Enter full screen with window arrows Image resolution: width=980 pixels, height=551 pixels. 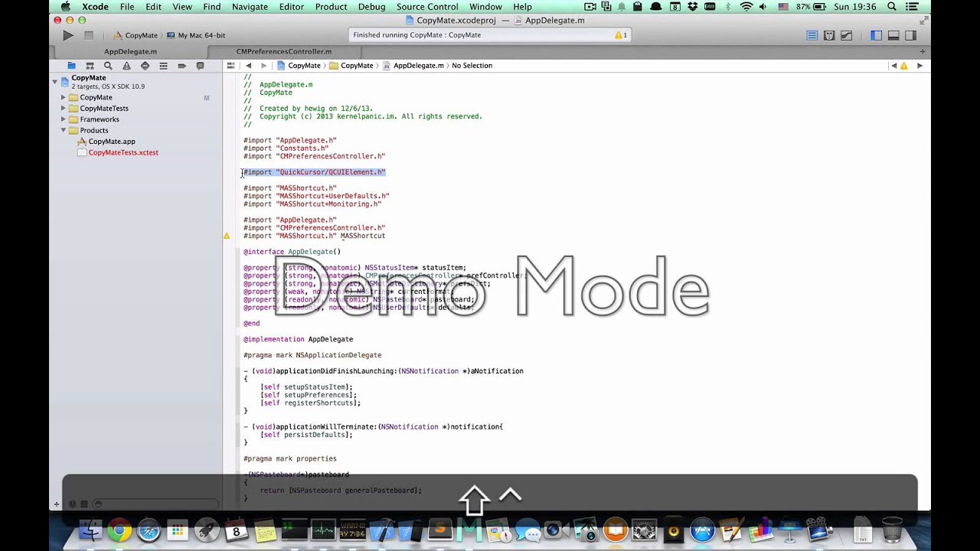(x=923, y=21)
